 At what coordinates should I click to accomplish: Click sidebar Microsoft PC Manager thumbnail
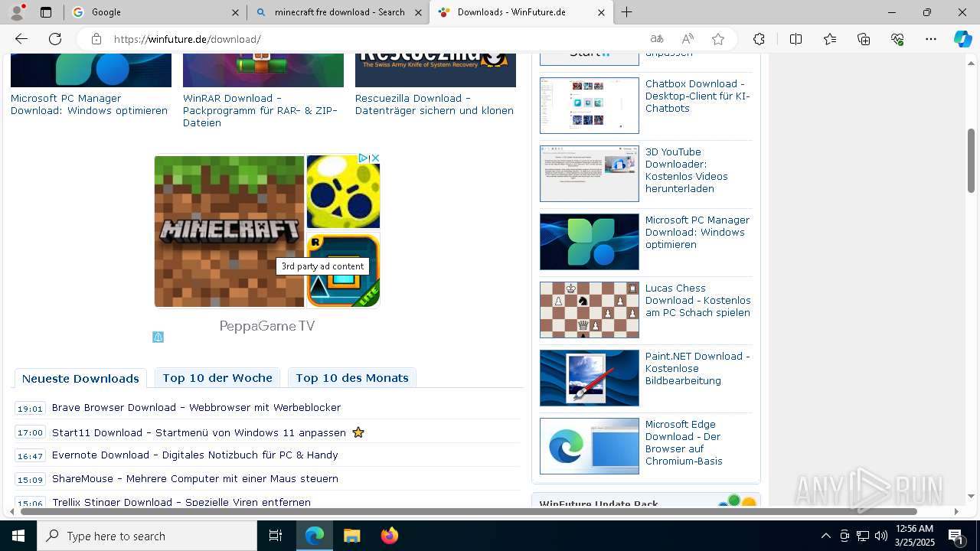click(x=590, y=242)
